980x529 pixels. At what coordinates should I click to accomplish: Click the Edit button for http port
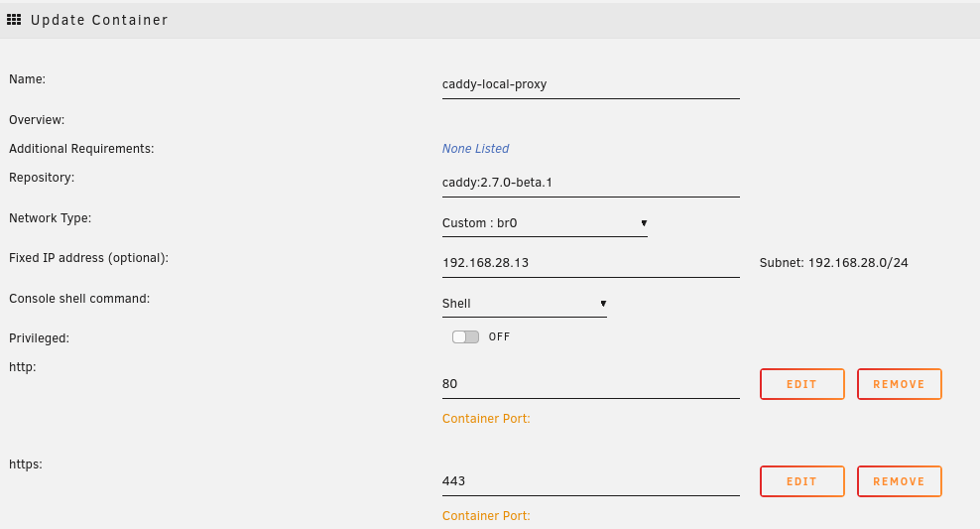click(x=801, y=384)
